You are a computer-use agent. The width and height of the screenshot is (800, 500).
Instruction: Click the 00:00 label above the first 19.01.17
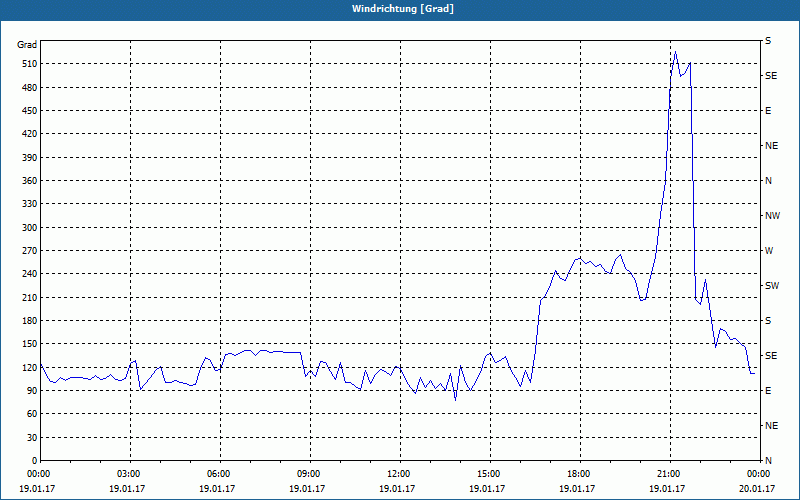[x=39, y=474]
